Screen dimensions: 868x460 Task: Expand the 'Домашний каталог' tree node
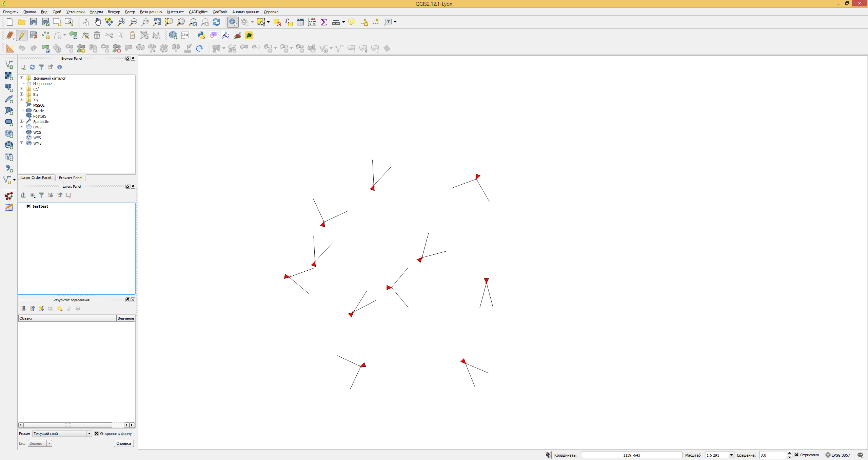tap(22, 78)
